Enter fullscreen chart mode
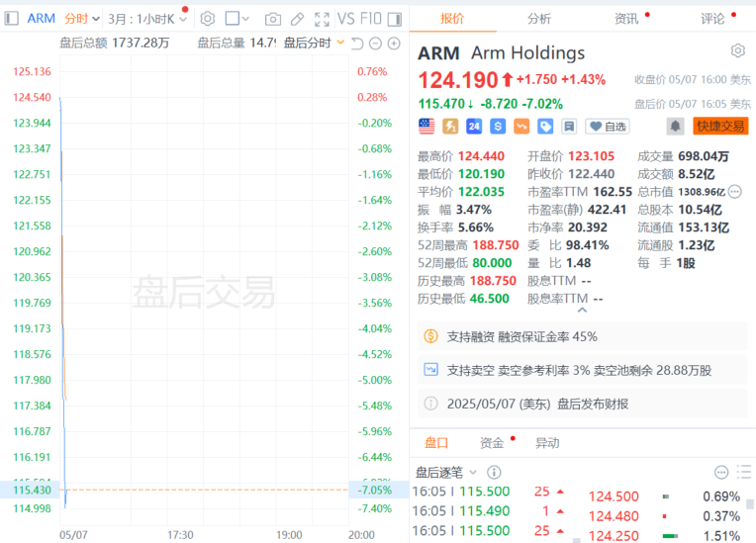The image size is (756, 543). [322, 19]
